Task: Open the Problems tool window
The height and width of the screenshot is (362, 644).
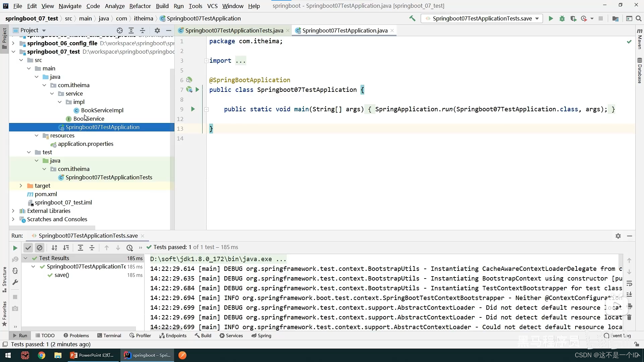Action: click(x=76, y=336)
